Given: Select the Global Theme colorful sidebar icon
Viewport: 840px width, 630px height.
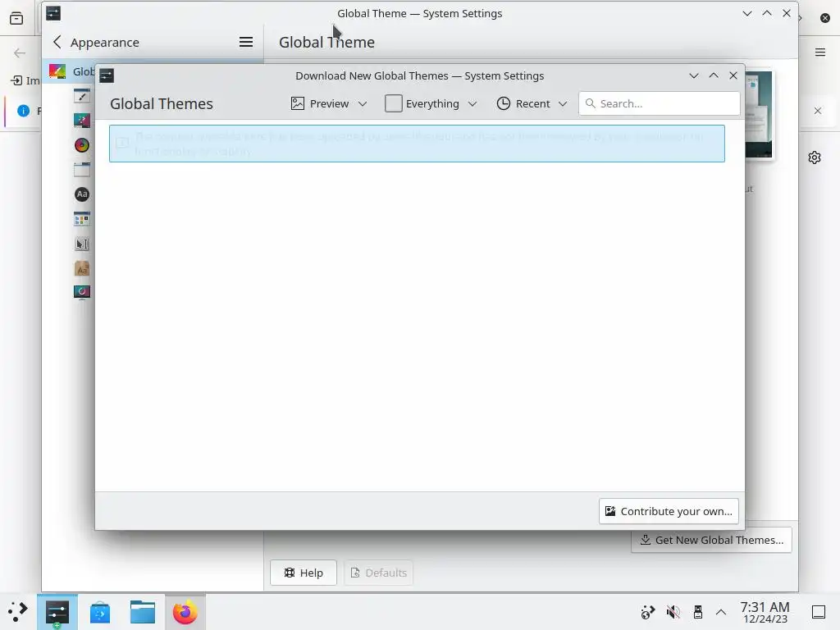Looking at the screenshot, I should [57, 71].
